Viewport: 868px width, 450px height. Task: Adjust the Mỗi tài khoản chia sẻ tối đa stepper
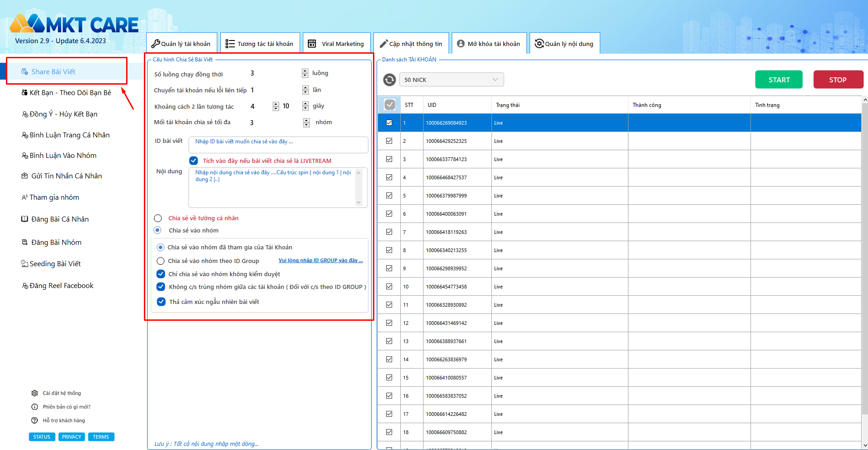[x=306, y=122]
